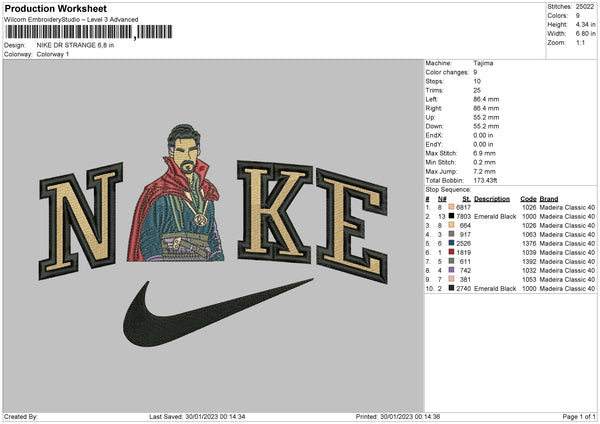
Task: Click the 'Color changes:' label
Action: click(x=447, y=72)
